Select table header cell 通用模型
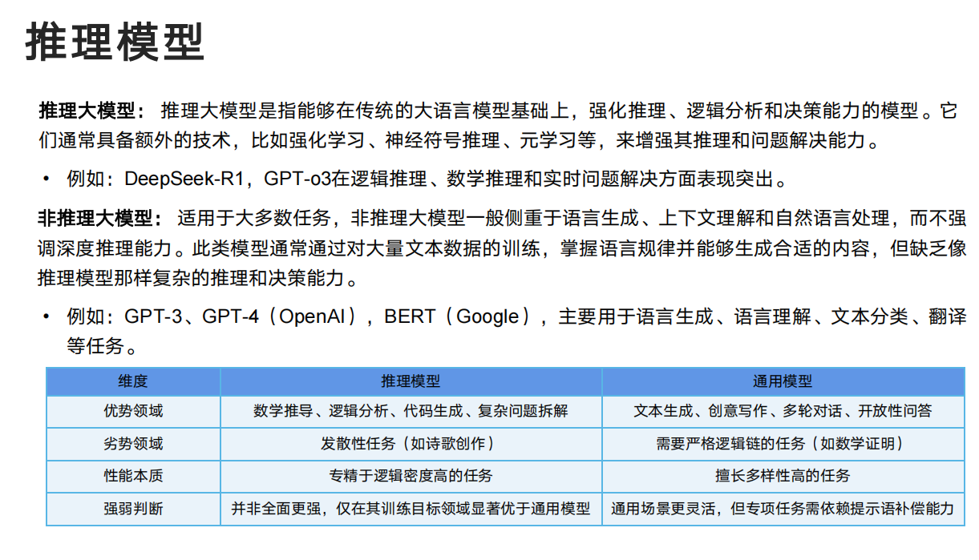The width and height of the screenshot is (979, 560). click(783, 381)
